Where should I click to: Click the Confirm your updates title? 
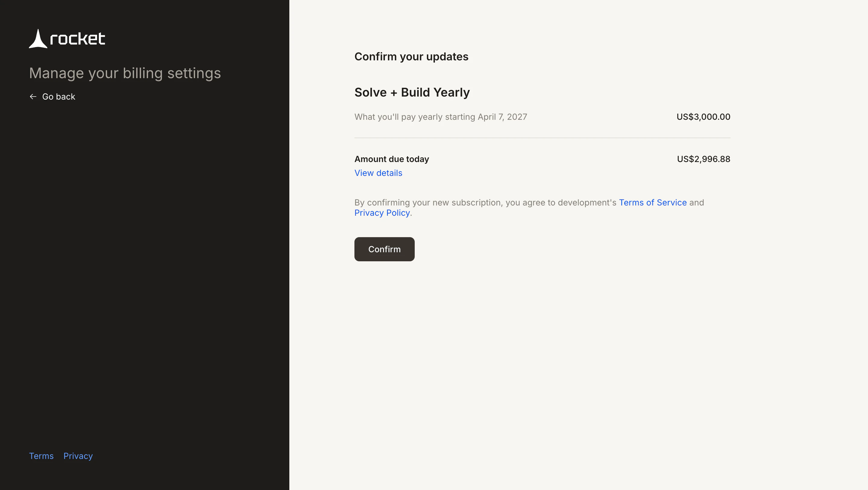click(x=411, y=57)
